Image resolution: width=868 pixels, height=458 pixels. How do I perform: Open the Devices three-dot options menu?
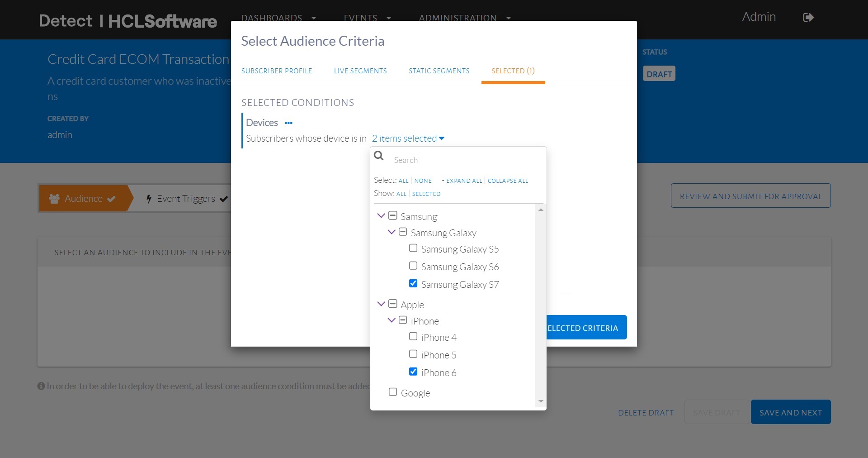(288, 123)
